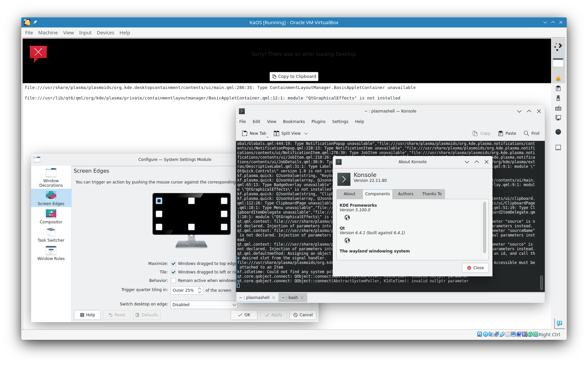588x365 pixels.
Task: Switch to the Authors tab
Action: 405,194
